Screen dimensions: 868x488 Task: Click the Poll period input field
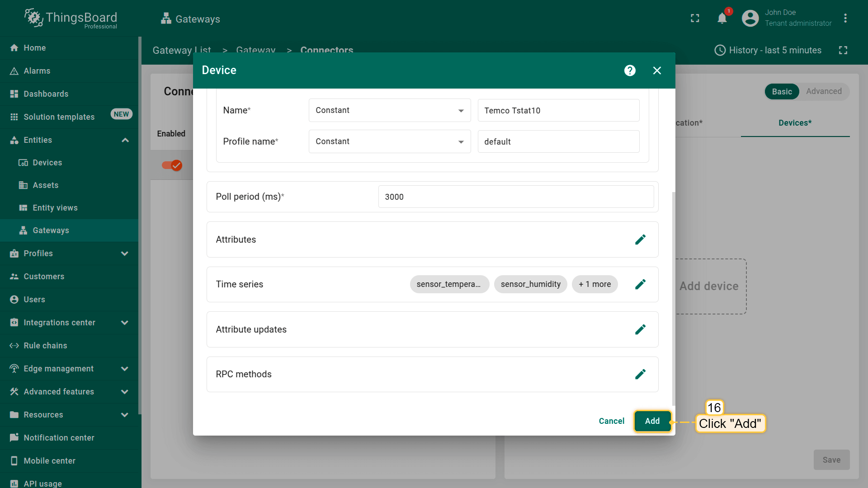(x=515, y=197)
